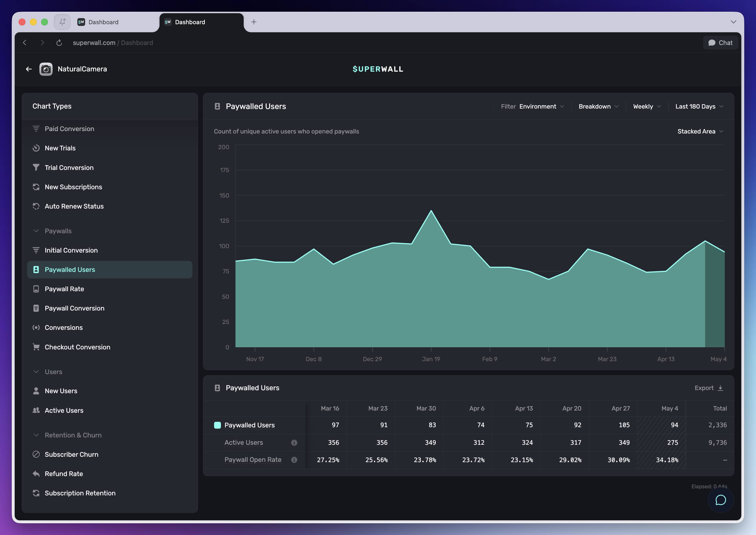756x535 pixels.
Task: Click the Conversions signal icon
Action: [36, 327]
